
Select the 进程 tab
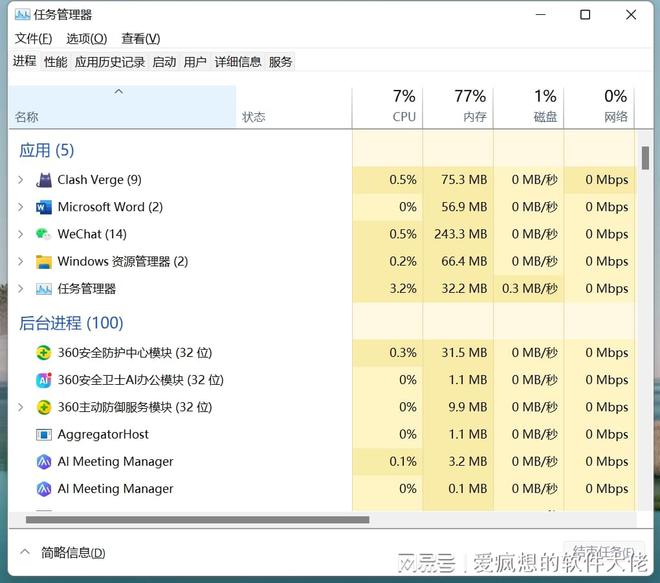(x=24, y=61)
